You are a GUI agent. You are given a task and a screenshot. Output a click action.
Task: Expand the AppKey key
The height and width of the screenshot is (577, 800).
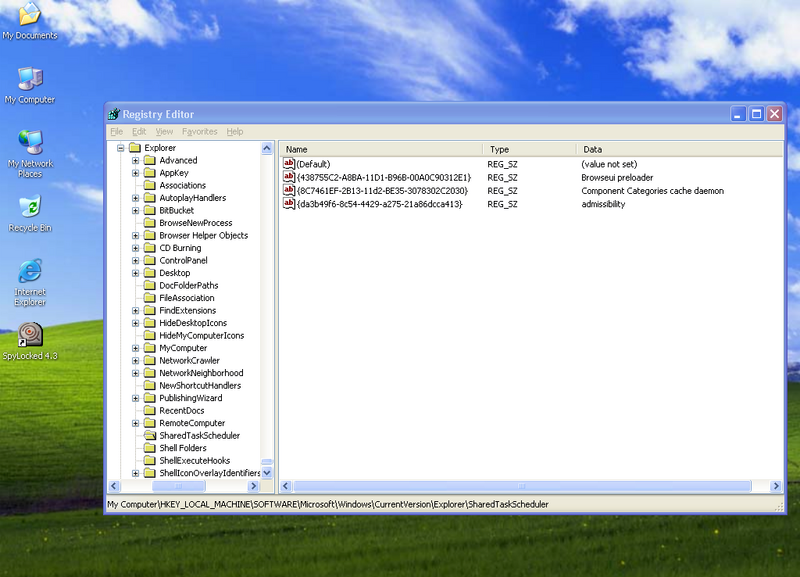[x=135, y=173]
